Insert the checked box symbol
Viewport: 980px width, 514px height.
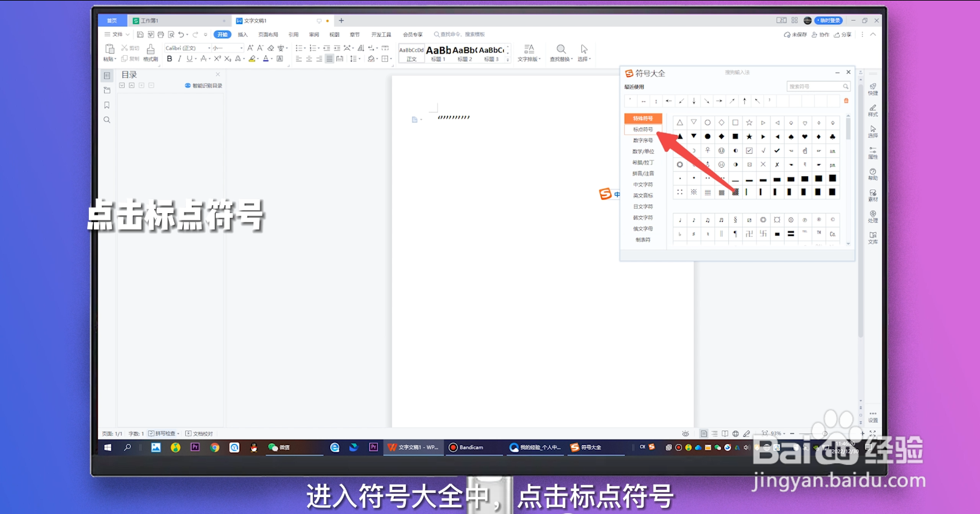pos(749,151)
